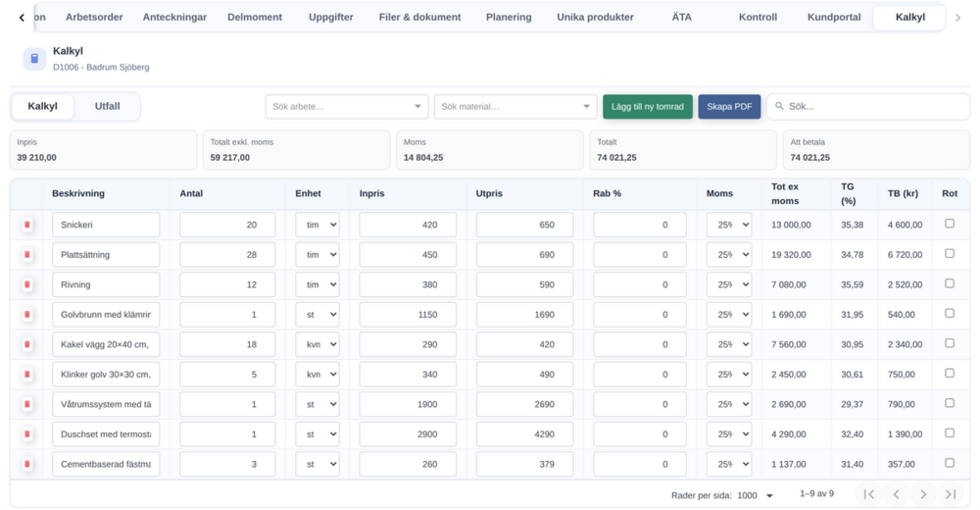Delete the Klinker golv row
This screenshot has width=980, height=510.
point(26,375)
